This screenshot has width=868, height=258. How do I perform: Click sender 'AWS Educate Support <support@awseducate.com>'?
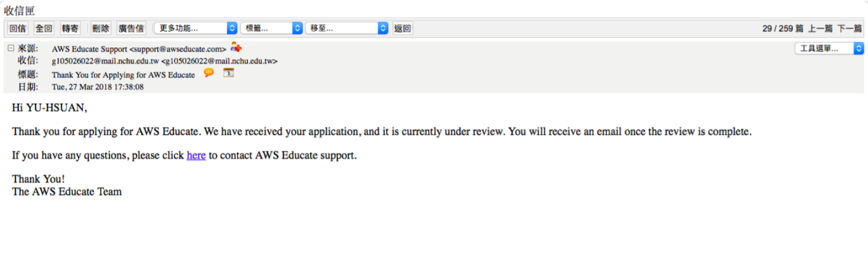click(x=139, y=49)
